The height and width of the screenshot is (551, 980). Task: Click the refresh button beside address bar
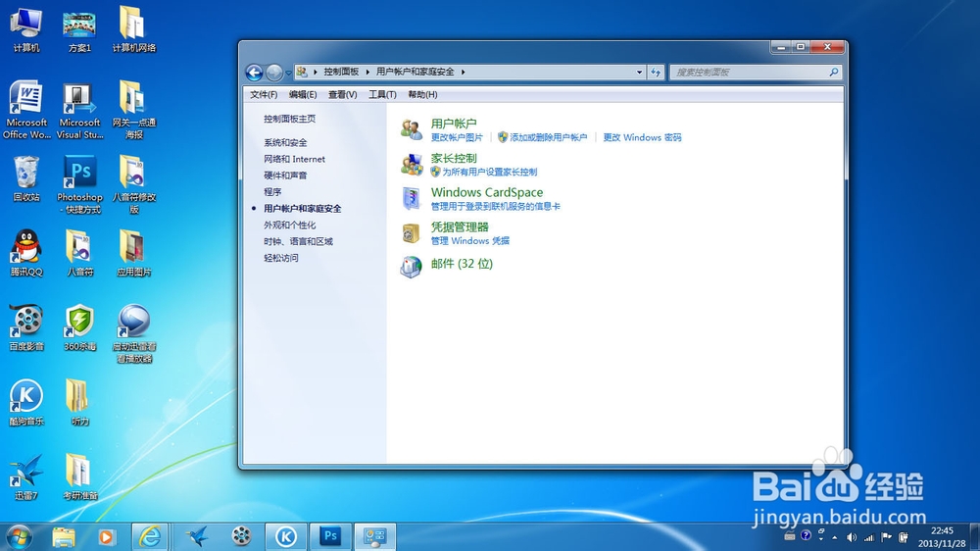[655, 73]
